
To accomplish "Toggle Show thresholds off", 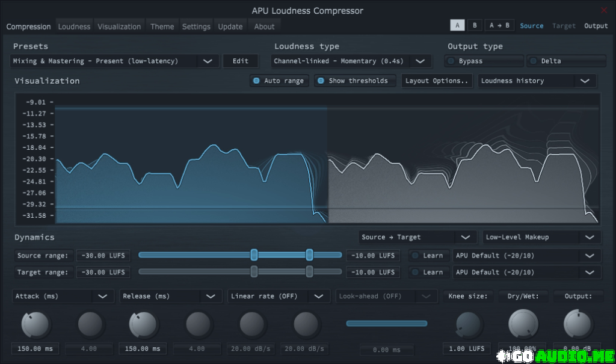I will click(x=355, y=81).
